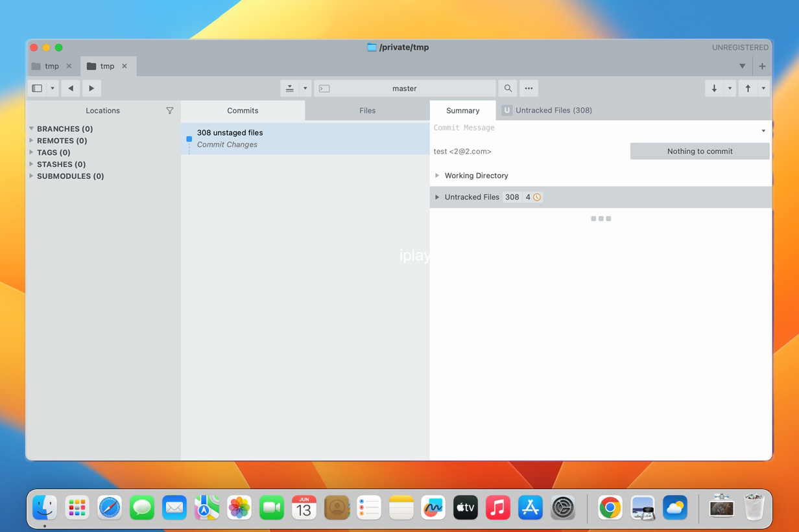The height and width of the screenshot is (532, 799).
Task: Navigate forward with right arrow
Action: [91, 88]
